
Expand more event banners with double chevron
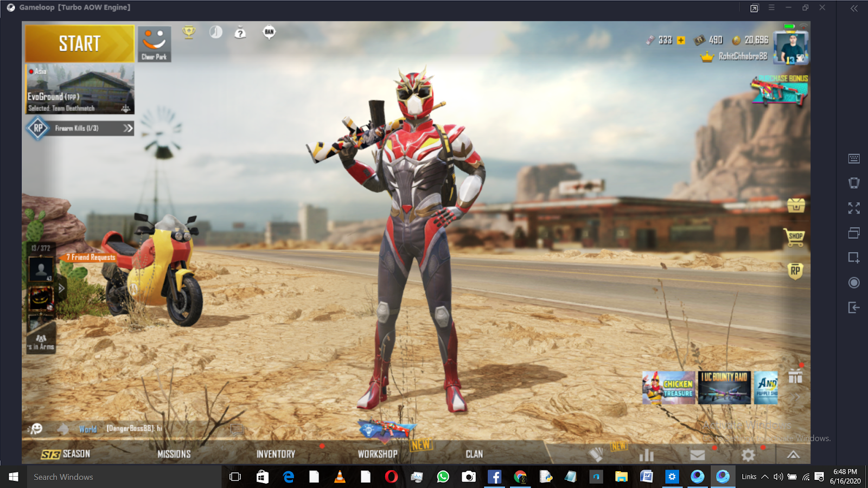point(796,397)
